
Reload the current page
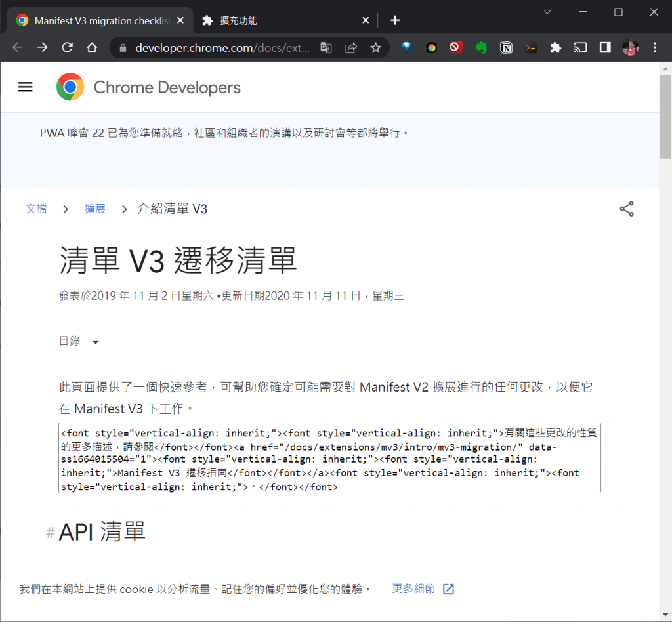tap(68, 47)
